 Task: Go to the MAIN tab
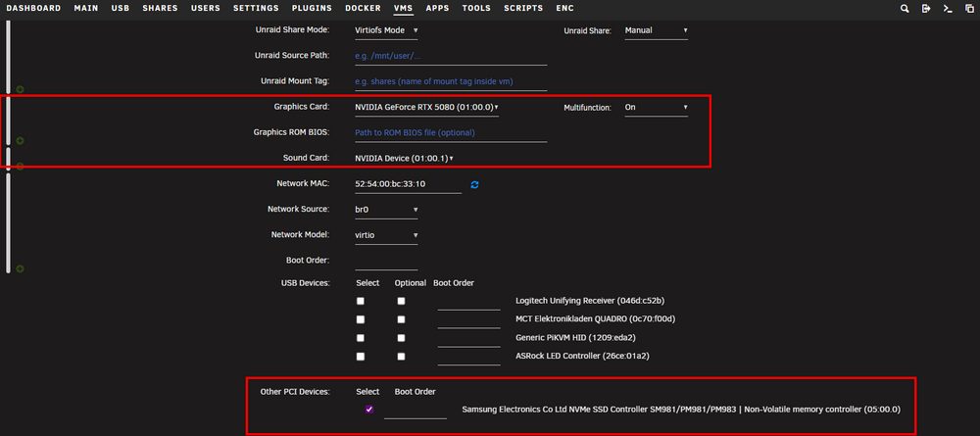click(x=86, y=9)
